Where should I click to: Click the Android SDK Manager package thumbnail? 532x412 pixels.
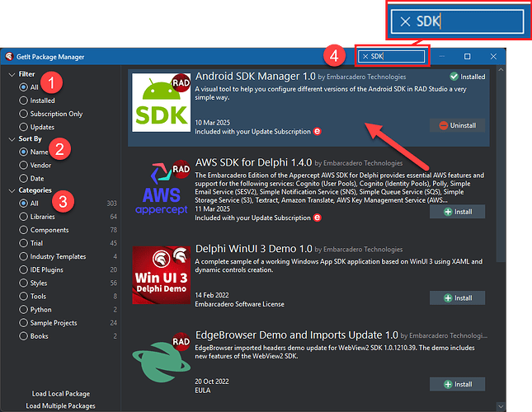coord(161,103)
